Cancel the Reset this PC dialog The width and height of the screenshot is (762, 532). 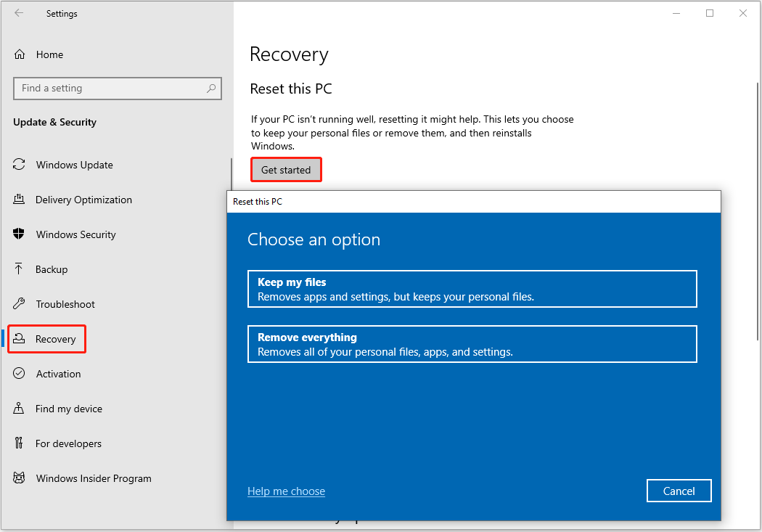(679, 491)
